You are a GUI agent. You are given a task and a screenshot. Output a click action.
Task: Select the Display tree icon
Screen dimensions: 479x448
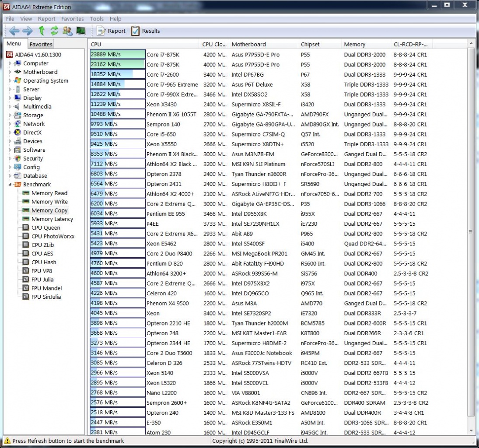[x=18, y=98]
